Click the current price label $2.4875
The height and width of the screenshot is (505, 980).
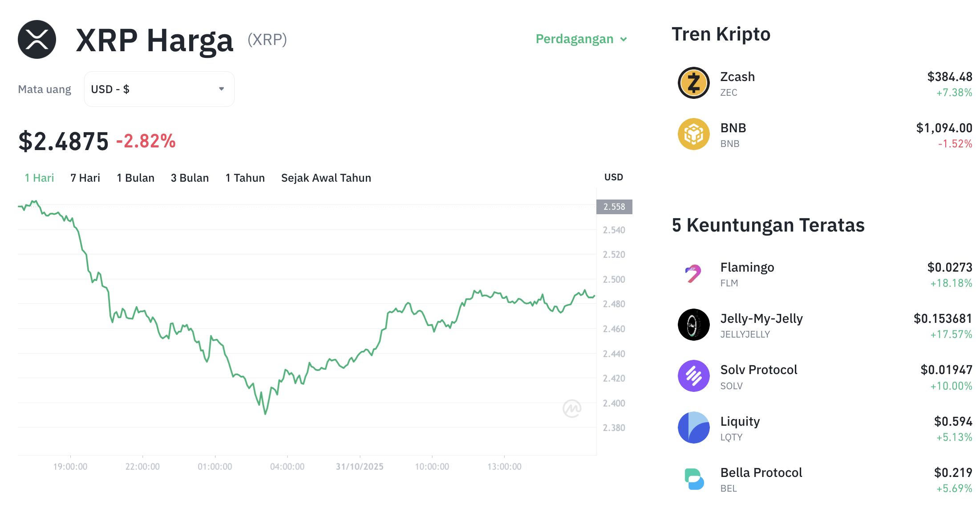(62, 142)
